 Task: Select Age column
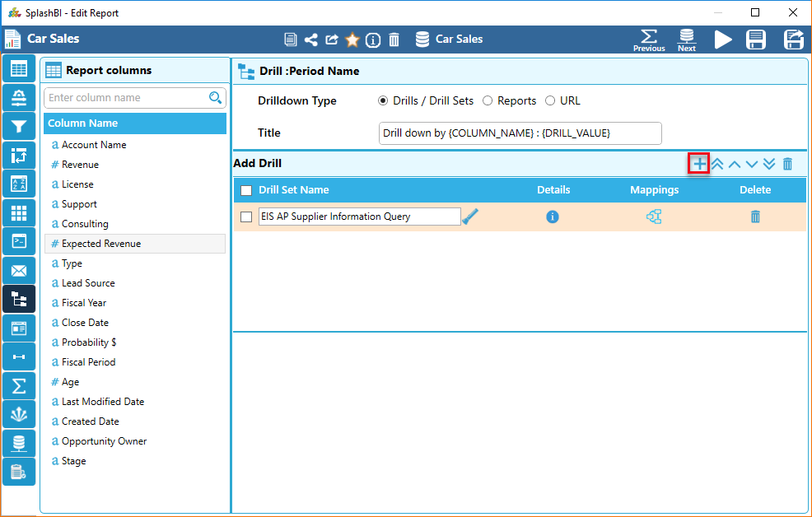[x=135, y=382]
